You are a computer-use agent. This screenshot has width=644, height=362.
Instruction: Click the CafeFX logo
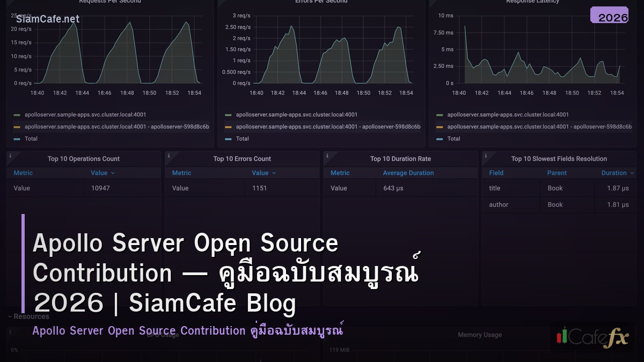tap(592, 338)
